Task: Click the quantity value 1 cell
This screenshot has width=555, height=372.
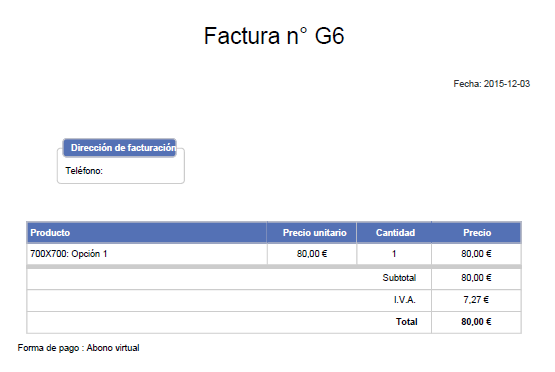Action: coord(394,254)
